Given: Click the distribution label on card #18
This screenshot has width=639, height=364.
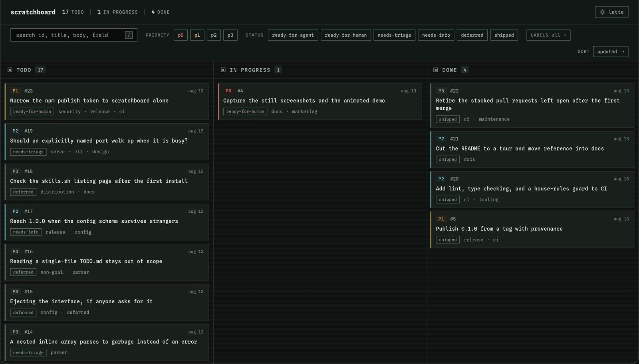Looking at the screenshot, I should pos(57,192).
